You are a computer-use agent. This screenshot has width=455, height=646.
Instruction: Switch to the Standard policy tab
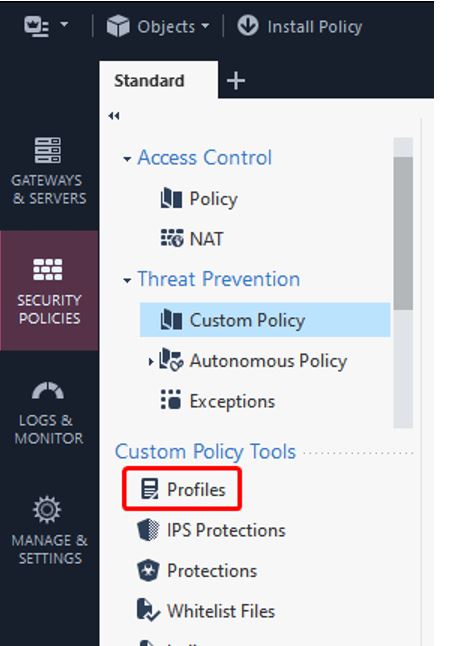click(149, 81)
